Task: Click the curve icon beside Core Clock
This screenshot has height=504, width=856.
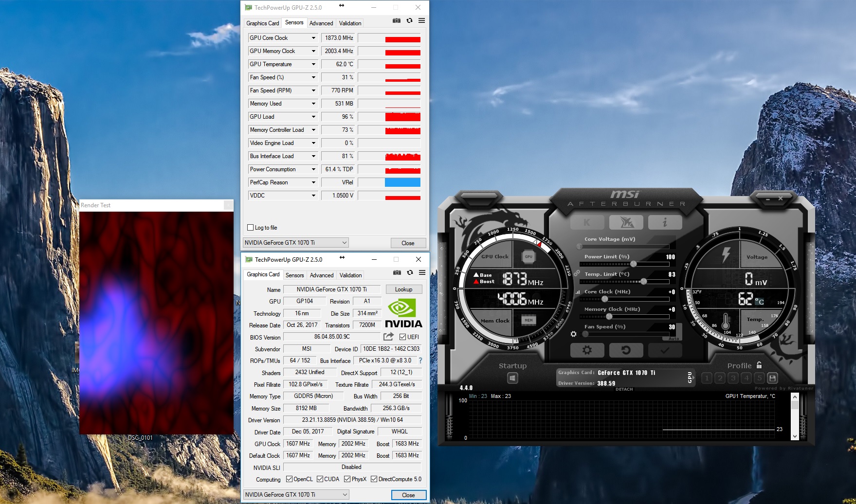Action: 578,292
